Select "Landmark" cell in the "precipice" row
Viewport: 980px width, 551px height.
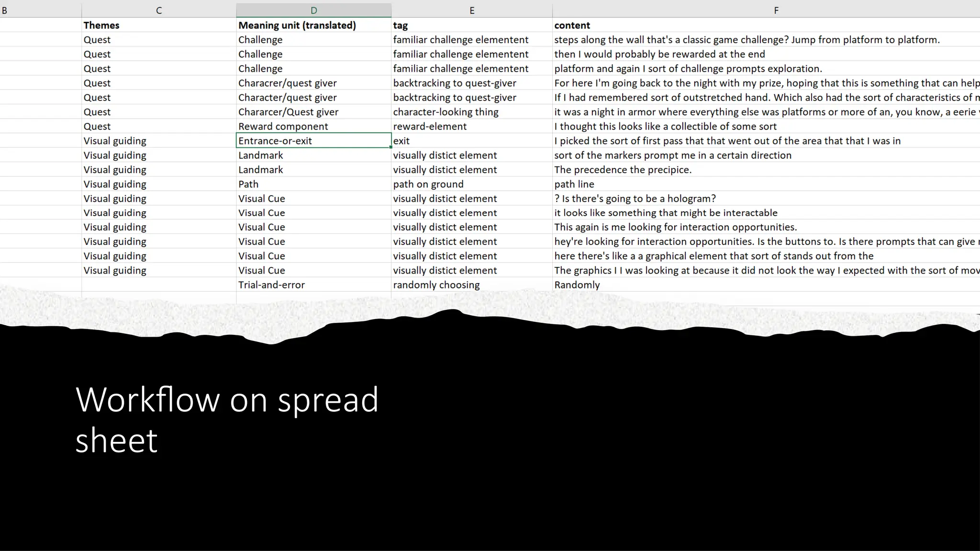click(x=314, y=170)
